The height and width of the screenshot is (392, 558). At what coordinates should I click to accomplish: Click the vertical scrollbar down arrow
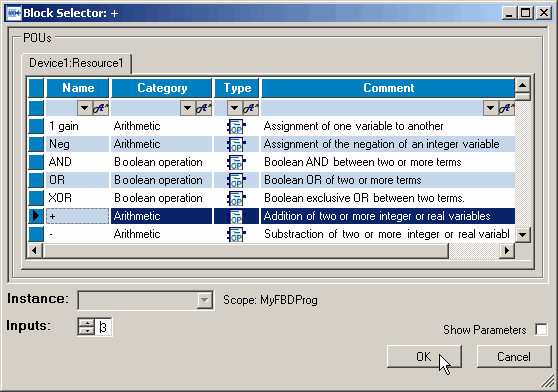coord(522,234)
